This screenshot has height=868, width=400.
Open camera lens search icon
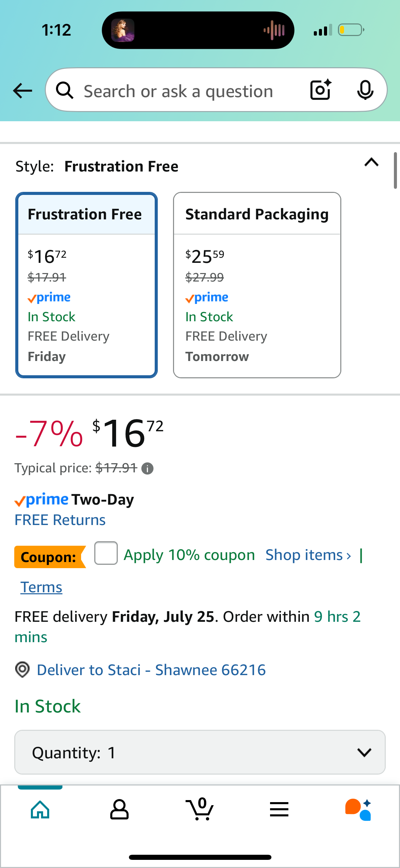321,90
